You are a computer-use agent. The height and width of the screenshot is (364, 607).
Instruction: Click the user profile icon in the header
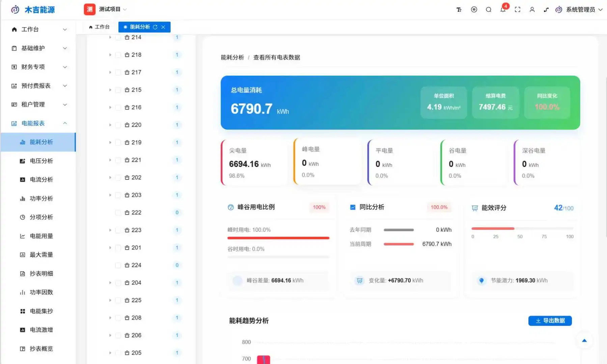click(x=532, y=9)
